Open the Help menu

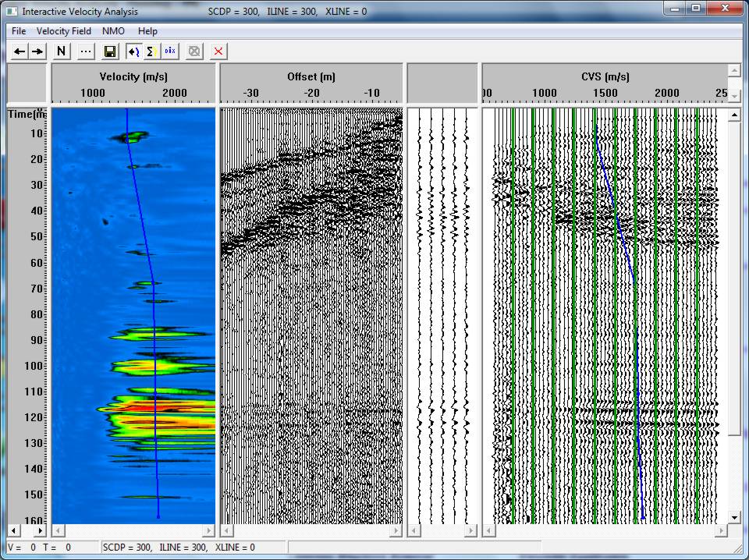(x=147, y=31)
